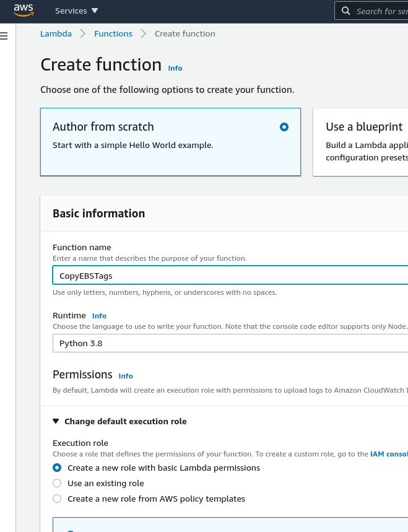
Task: Go to Lambda breadcrumb link
Action: point(56,33)
